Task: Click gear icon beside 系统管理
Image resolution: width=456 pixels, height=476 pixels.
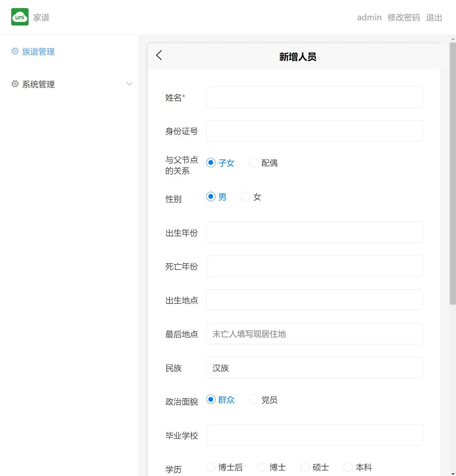Action: 15,84
